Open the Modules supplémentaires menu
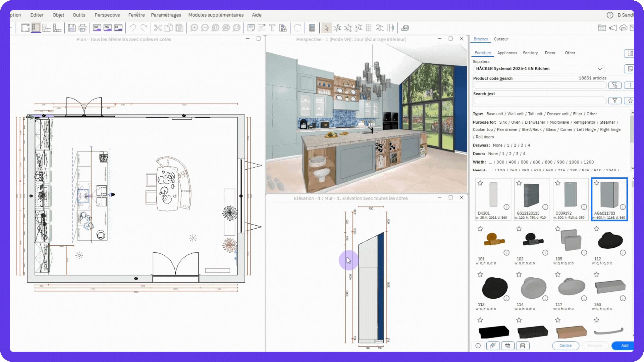Viewport: 644px width, 362px height. pyautogui.click(x=216, y=15)
